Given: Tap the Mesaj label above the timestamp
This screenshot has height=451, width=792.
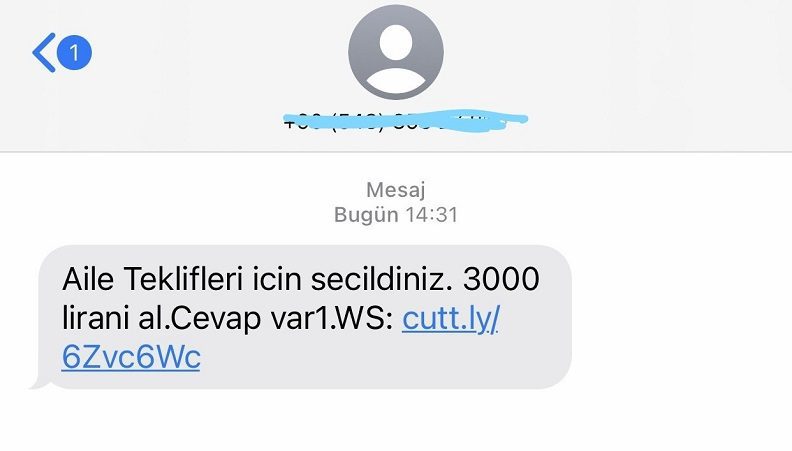Looking at the screenshot, I should point(396,190).
